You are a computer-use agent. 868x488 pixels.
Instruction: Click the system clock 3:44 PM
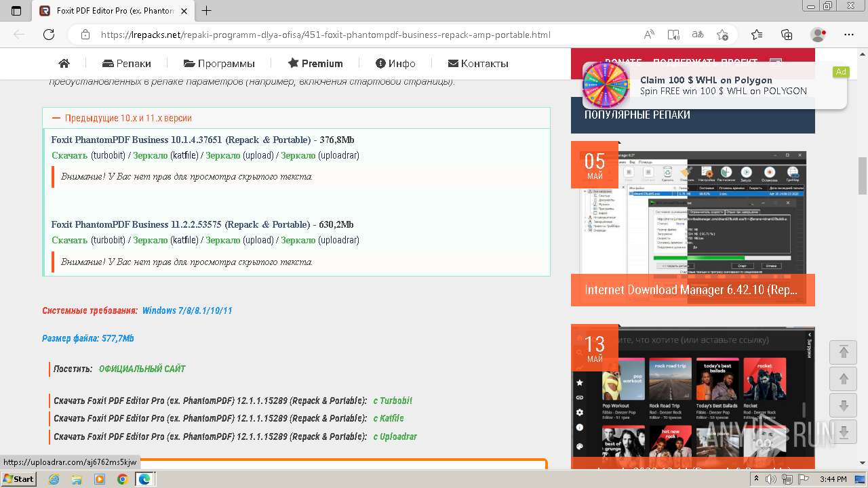(x=833, y=479)
